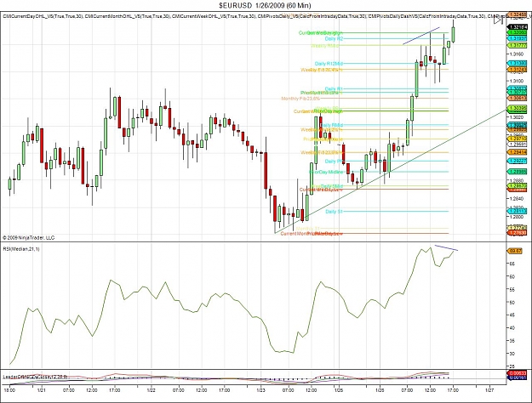Select the PriorDay Midline label

(x=326, y=172)
